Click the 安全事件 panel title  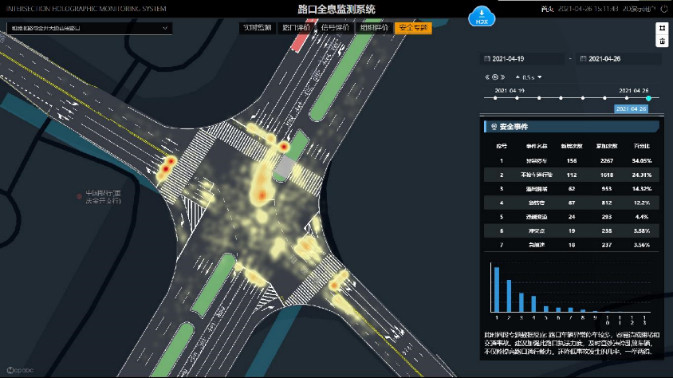[x=514, y=127]
